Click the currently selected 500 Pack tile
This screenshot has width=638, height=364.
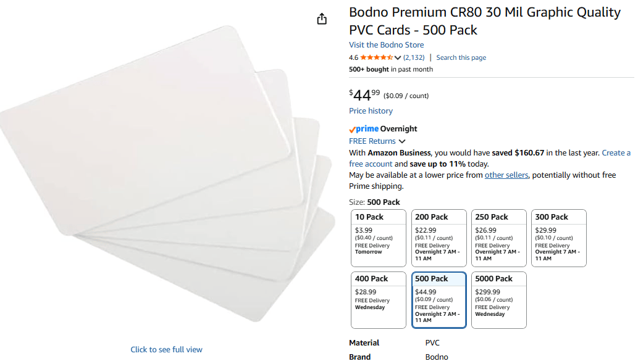click(x=439, y=299)
